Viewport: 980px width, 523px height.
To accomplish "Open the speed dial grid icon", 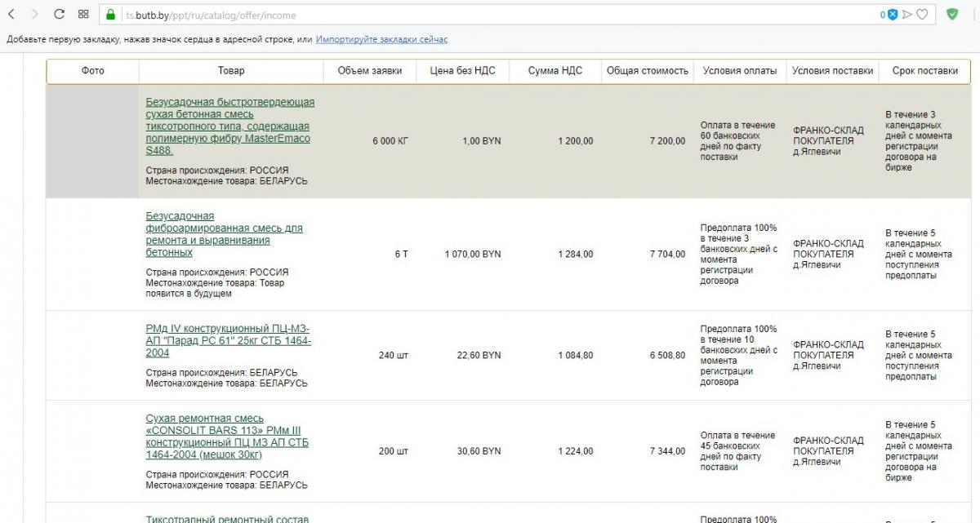I will [x=83, y=15].
